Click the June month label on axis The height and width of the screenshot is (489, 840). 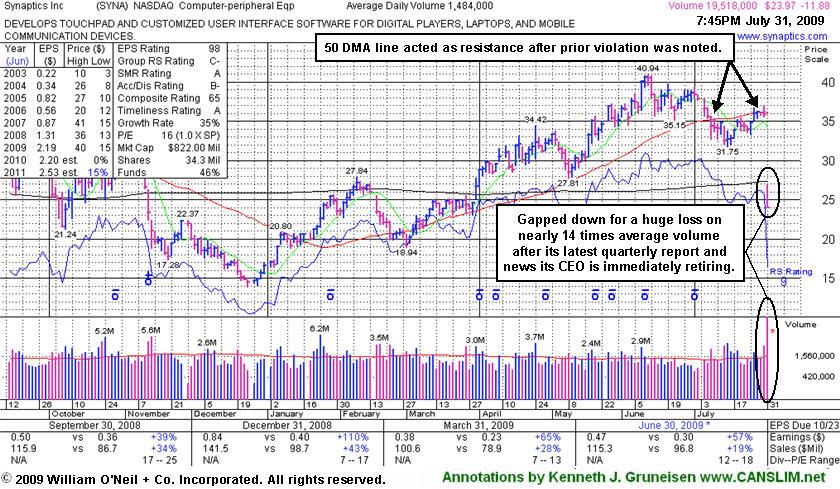(634, 413)
